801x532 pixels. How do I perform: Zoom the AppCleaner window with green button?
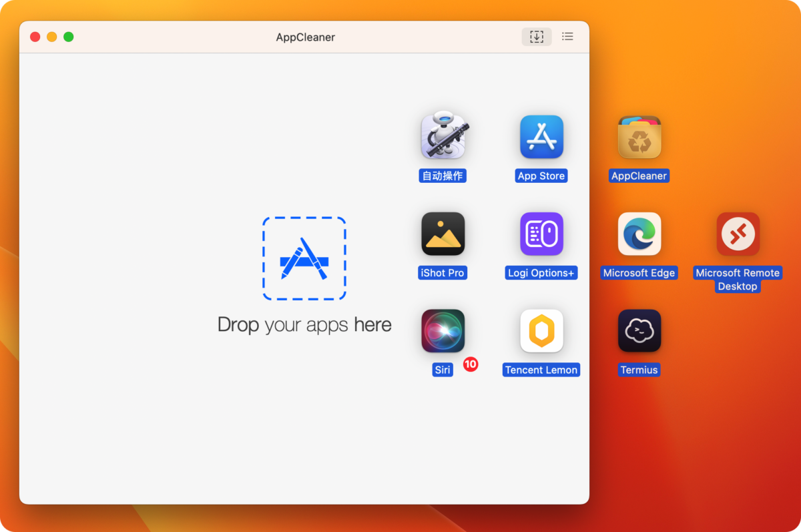(x=69, y=37)
